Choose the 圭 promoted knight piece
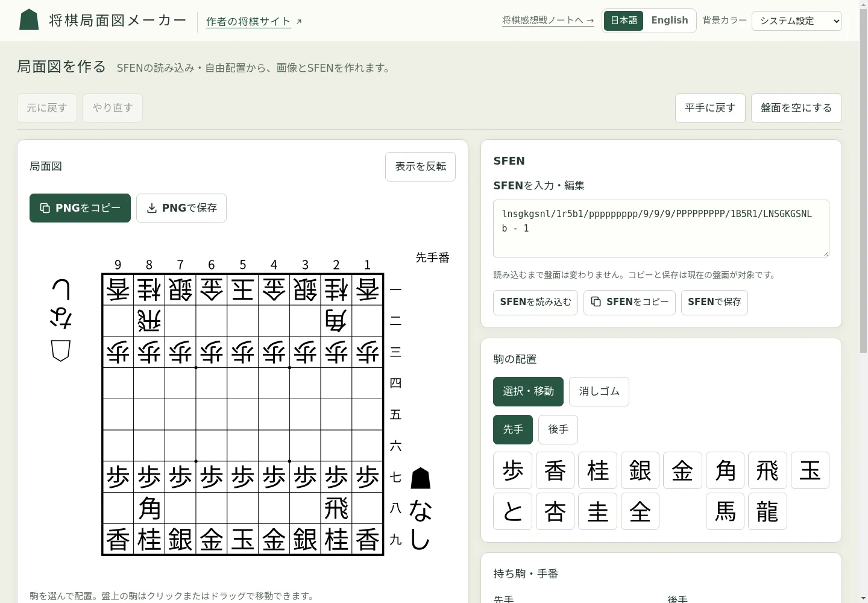 point(598,511)
